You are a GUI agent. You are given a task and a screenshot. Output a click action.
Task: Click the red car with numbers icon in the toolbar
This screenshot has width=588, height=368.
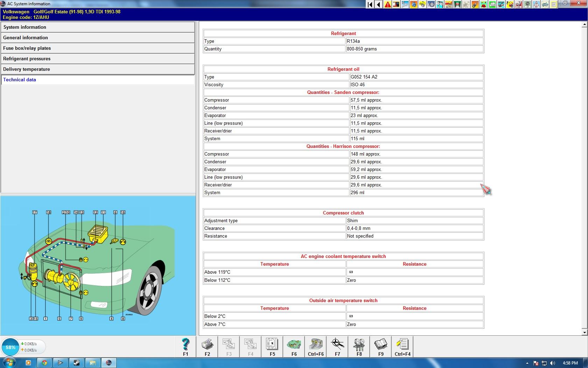(x=483, y=4)
